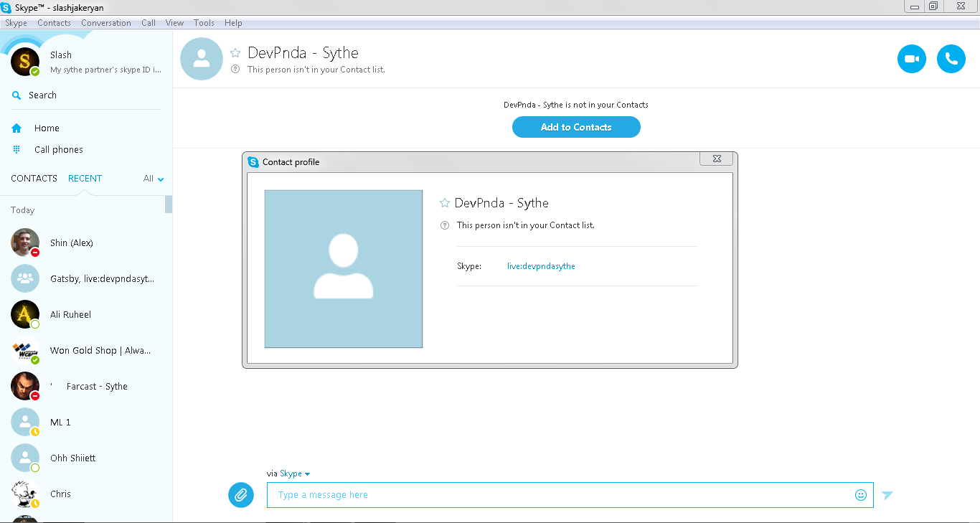Click the Search magnifier icon

click(x=16, y=95)
